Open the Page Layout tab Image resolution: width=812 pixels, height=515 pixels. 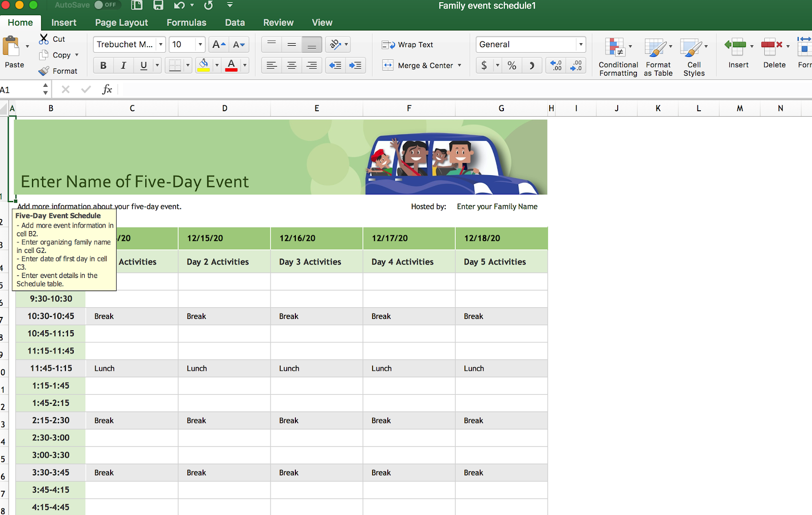click(122, 22)
